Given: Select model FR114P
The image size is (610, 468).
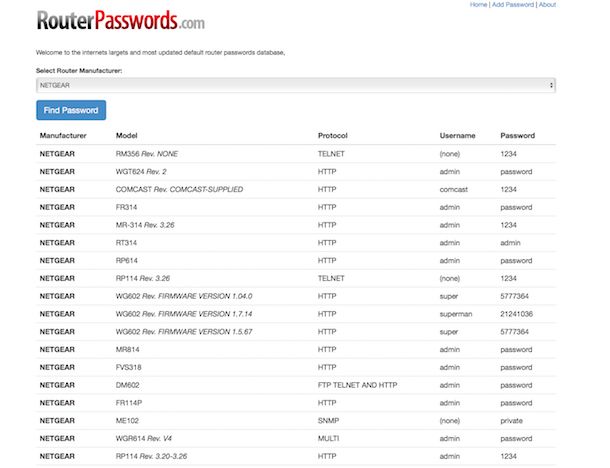Looking at the screenshot, I should [x=129, y=403].
